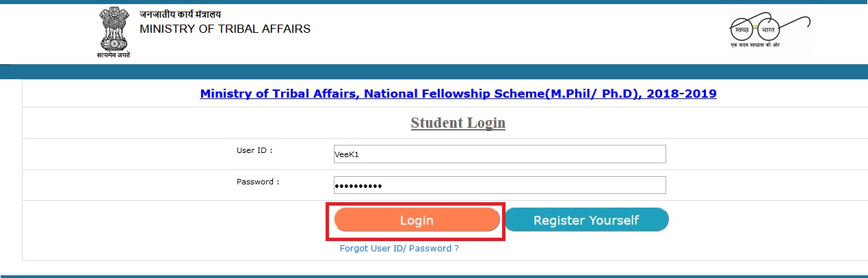Click the blue footer strip at page bottom

[434, 276]
